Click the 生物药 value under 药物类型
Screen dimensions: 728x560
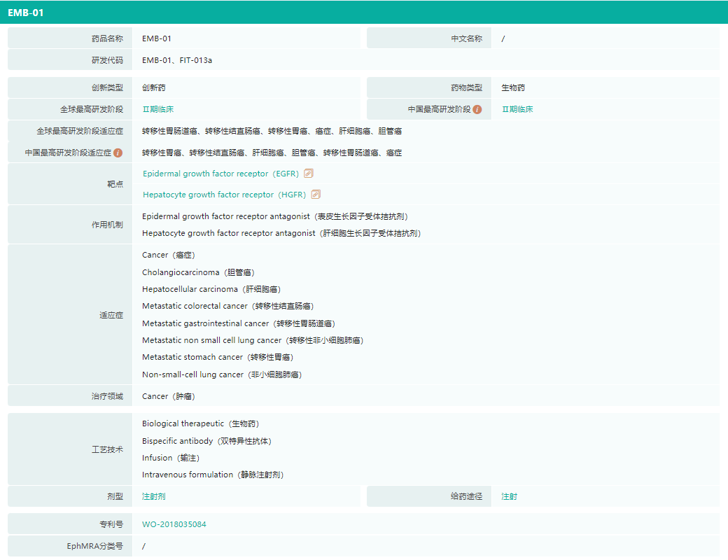click(x=513, y=88)
